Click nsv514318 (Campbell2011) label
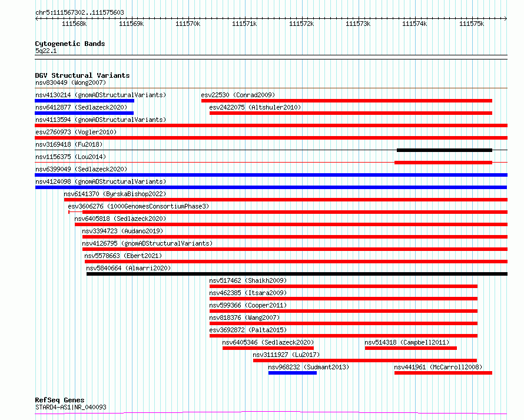Screen dimensions: 524x420 point(407,342)
